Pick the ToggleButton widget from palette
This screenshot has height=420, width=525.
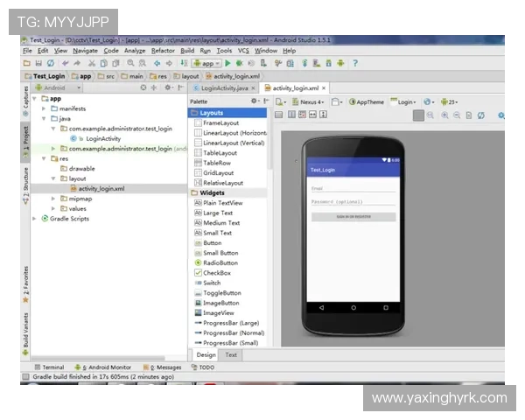click(221, 293)
